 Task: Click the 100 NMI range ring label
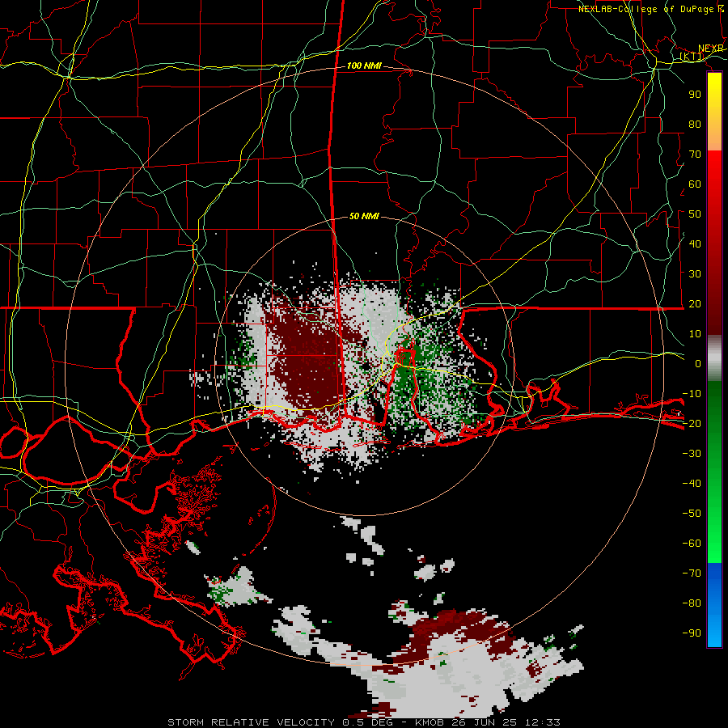point(364,66)
